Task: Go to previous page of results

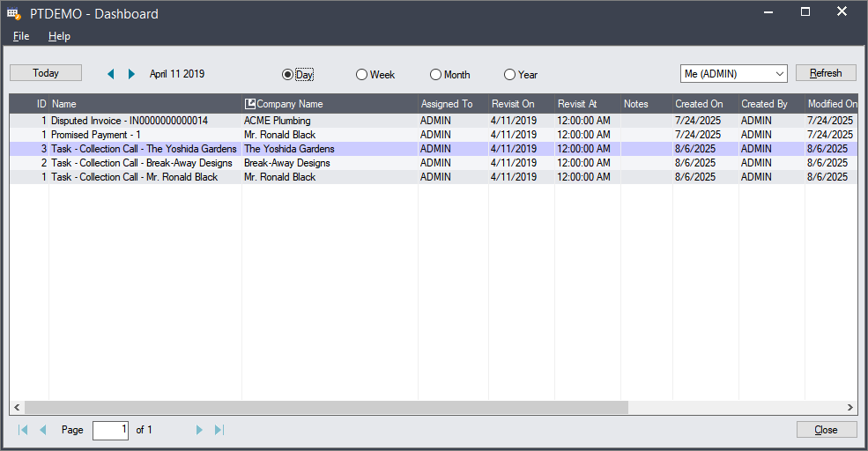Action: click(42, 430)
